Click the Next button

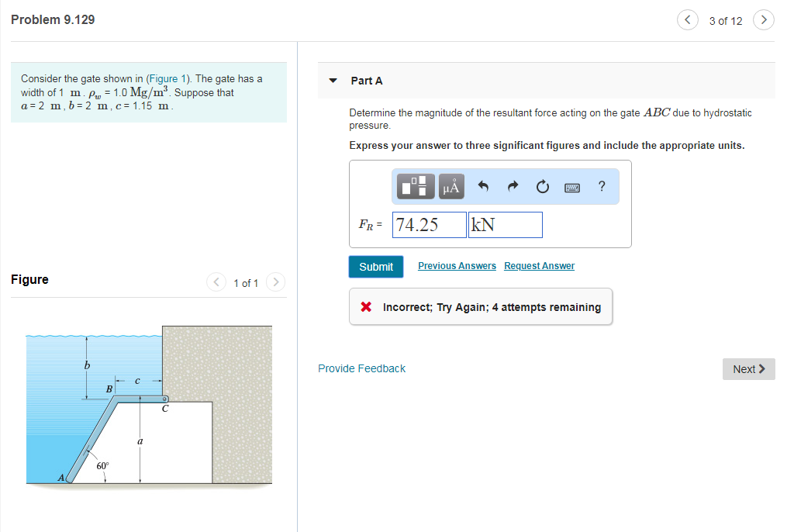tap(748, 369)
